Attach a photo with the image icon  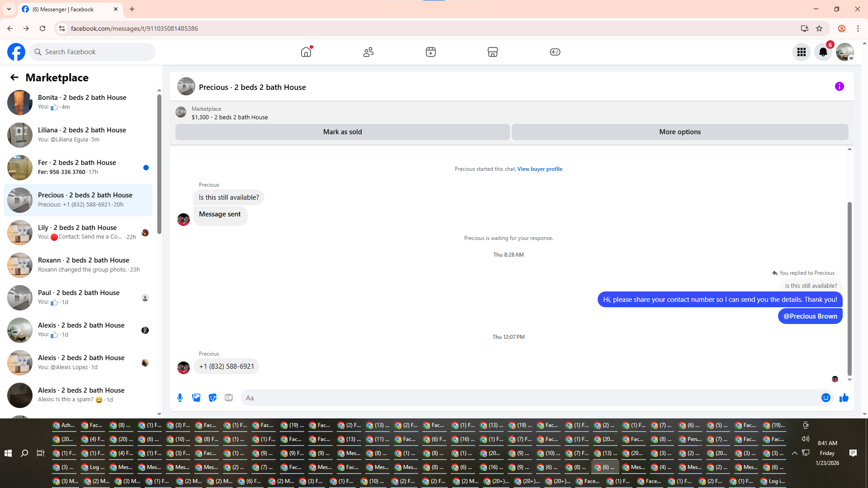[196, 398]
